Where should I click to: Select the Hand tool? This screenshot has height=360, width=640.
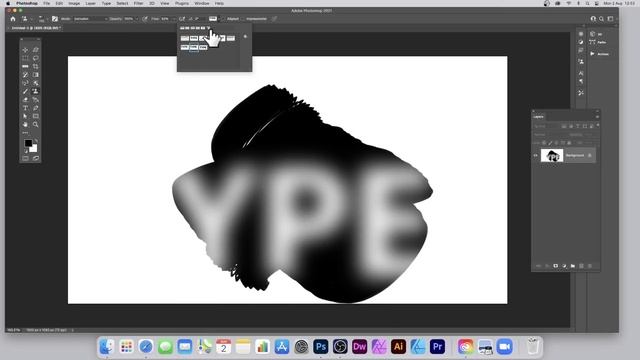pyautogui.click(x=25, y=124)
